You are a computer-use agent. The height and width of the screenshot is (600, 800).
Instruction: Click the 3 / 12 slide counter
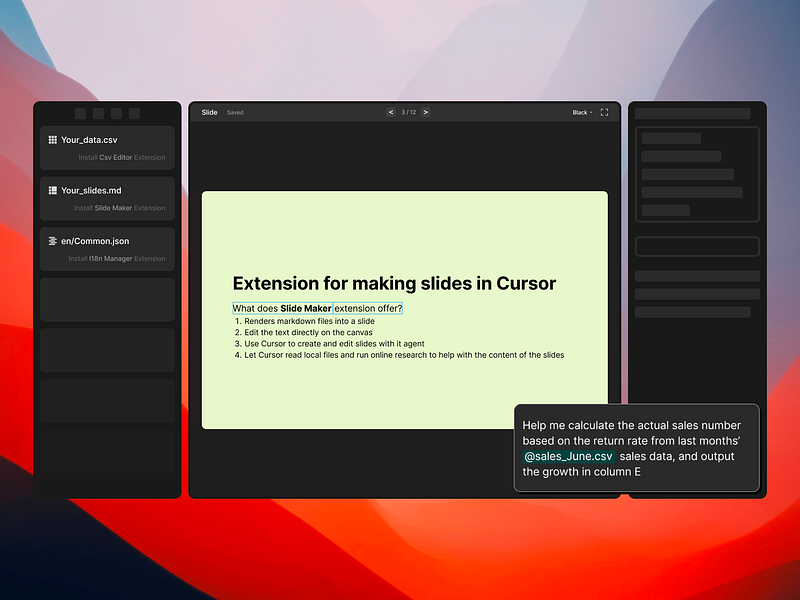tap(409, 112)
